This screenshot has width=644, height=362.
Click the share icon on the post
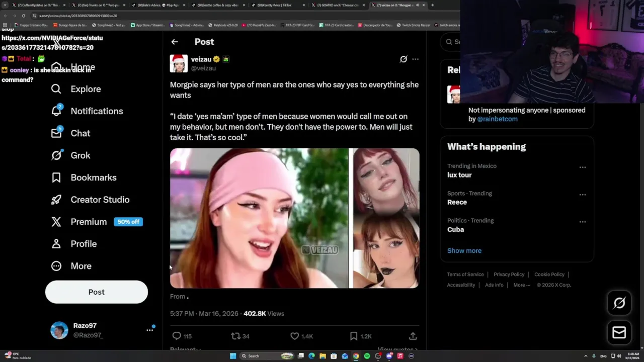413,336
